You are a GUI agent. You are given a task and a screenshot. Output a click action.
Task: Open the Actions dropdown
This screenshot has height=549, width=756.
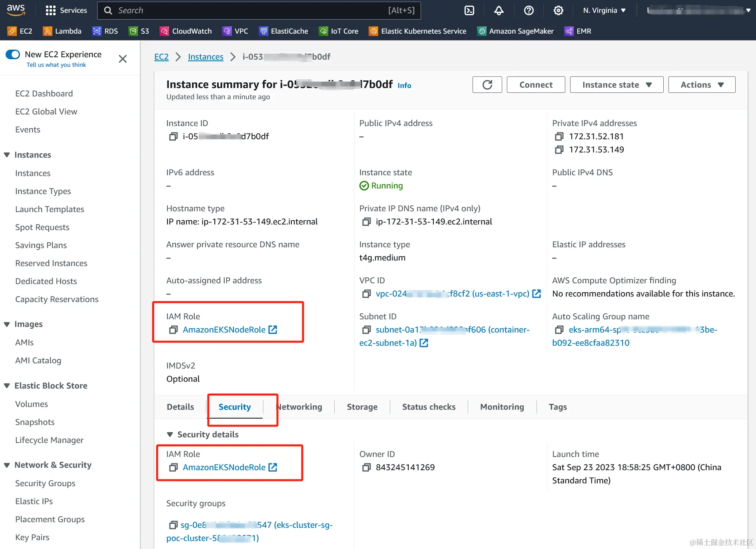(x=702, y=85)
